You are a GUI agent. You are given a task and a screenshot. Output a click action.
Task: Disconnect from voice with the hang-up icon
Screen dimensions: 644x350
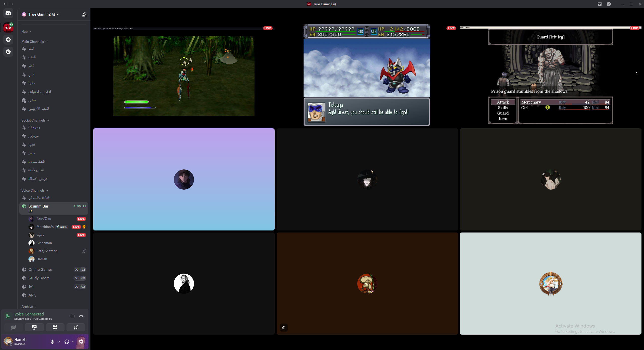pyautogui.click(x=81, y=316)
